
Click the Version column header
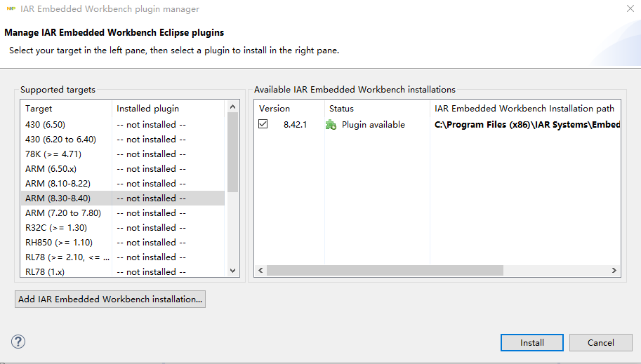click(x=275, y=109)
